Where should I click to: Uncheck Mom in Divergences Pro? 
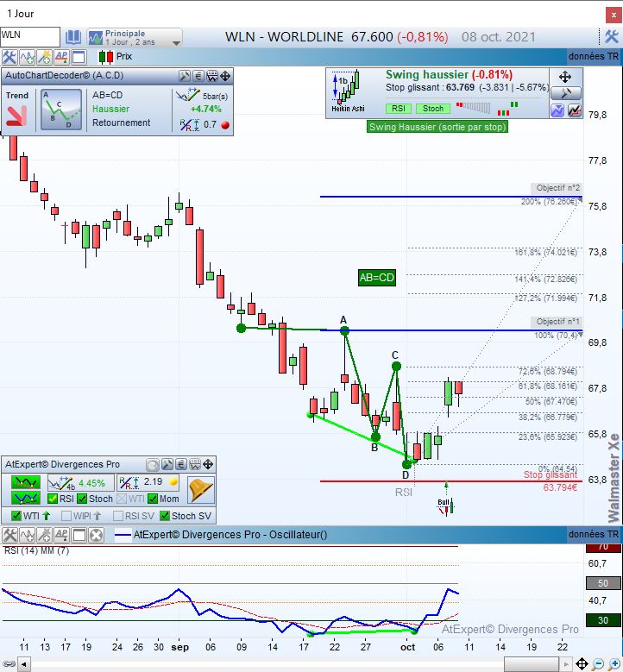pyautogui.click(x=152, y=499)
